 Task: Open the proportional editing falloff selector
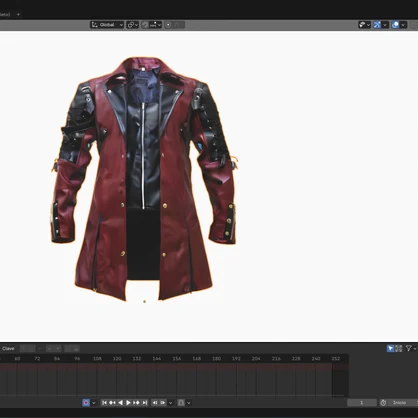click(179, 25)
